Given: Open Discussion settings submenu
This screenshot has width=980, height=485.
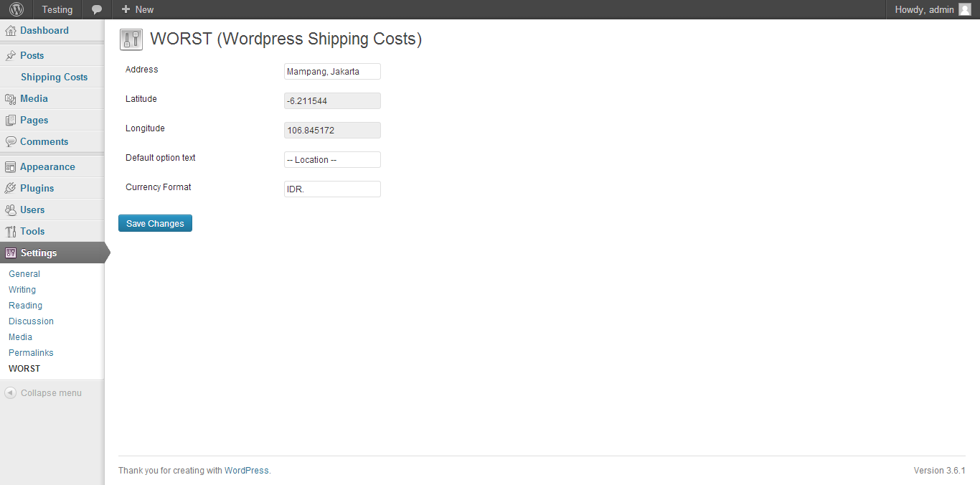Looking at the screenshot, I should pyautogui.click(x=31, y=321).
